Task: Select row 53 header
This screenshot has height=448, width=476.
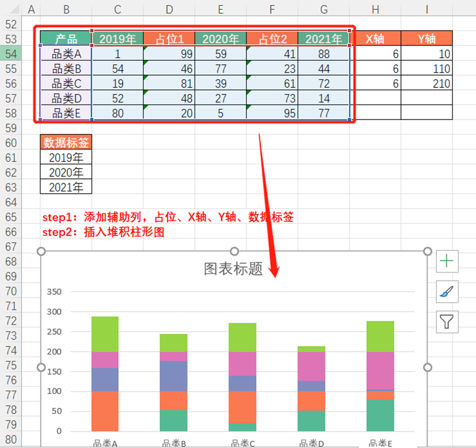Action: (11, 39)
